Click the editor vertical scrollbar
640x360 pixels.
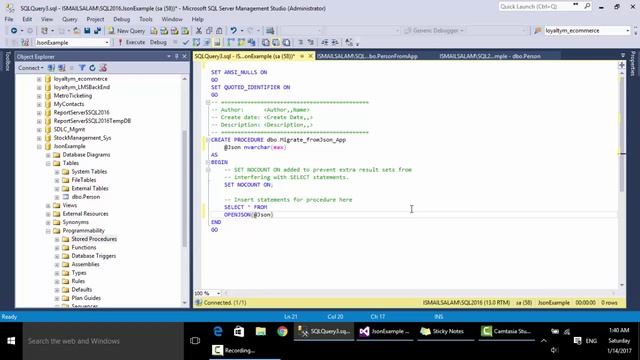[622, 135]
